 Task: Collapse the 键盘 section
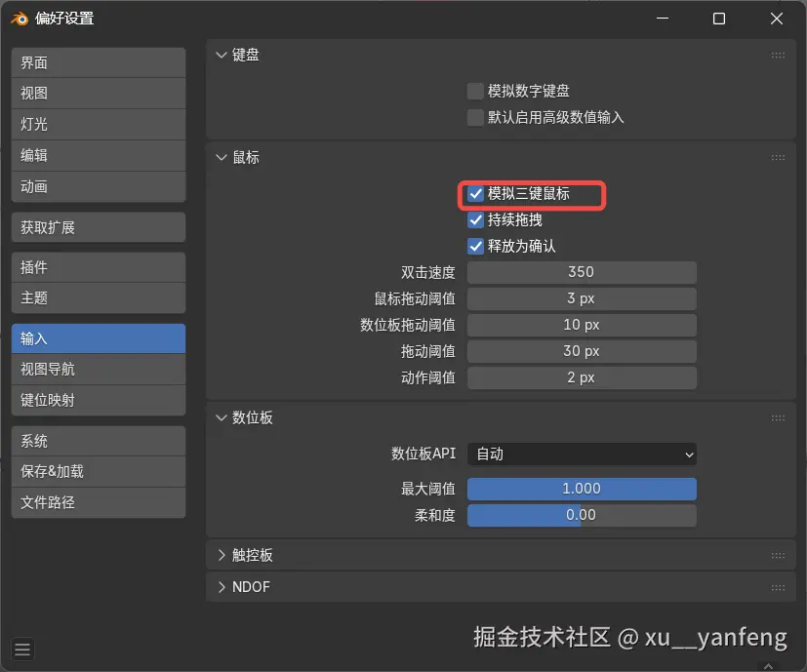(222, 55)
